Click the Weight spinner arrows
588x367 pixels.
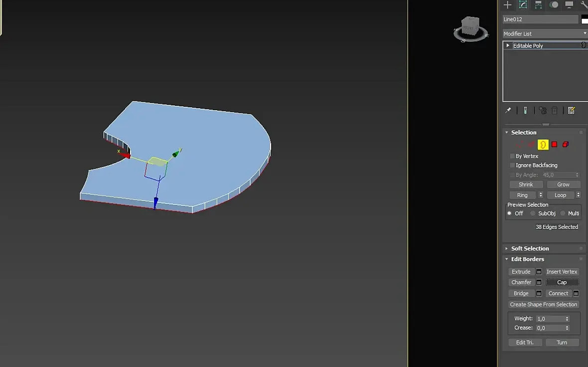click(567, 319)
